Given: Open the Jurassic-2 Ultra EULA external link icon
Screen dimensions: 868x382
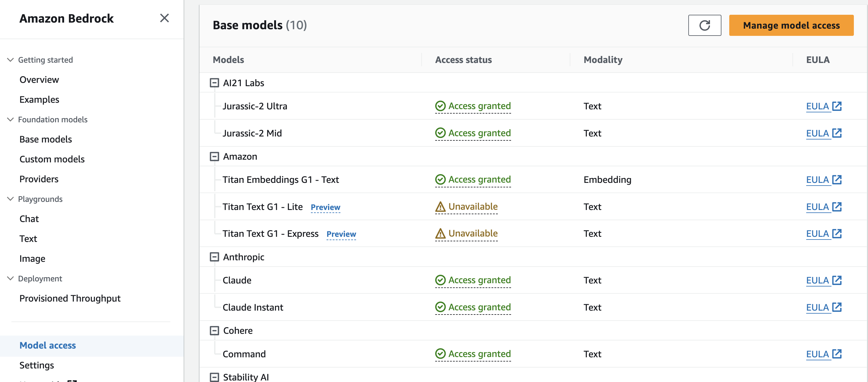Looking at the screenshot, I should pos(837,106).
